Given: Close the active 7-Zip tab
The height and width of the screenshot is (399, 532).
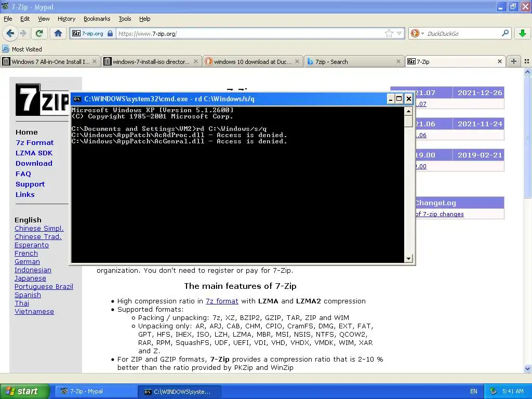Looking at the screenshot, I should (x=499, y=61).
